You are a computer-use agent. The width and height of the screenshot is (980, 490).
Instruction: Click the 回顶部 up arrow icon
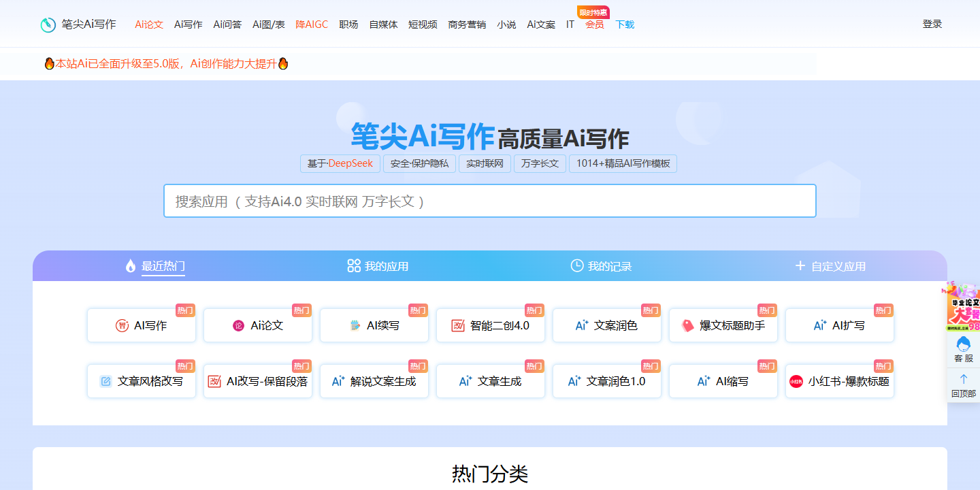point(964,379)
